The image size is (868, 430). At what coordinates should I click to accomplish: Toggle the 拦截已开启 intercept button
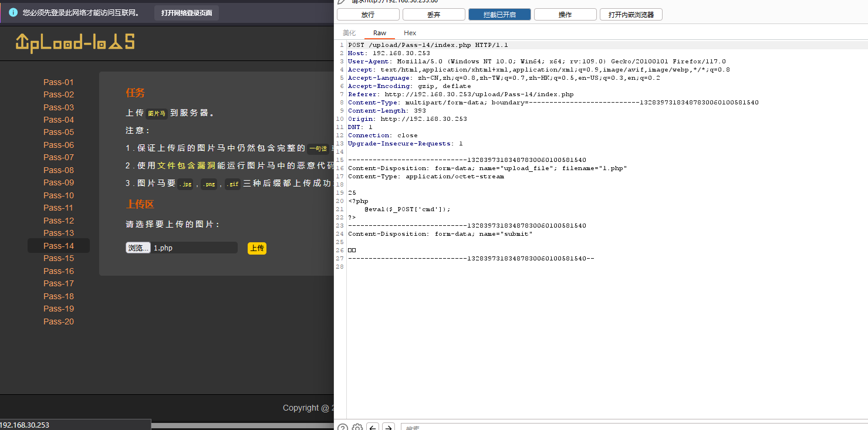(499, 15)
